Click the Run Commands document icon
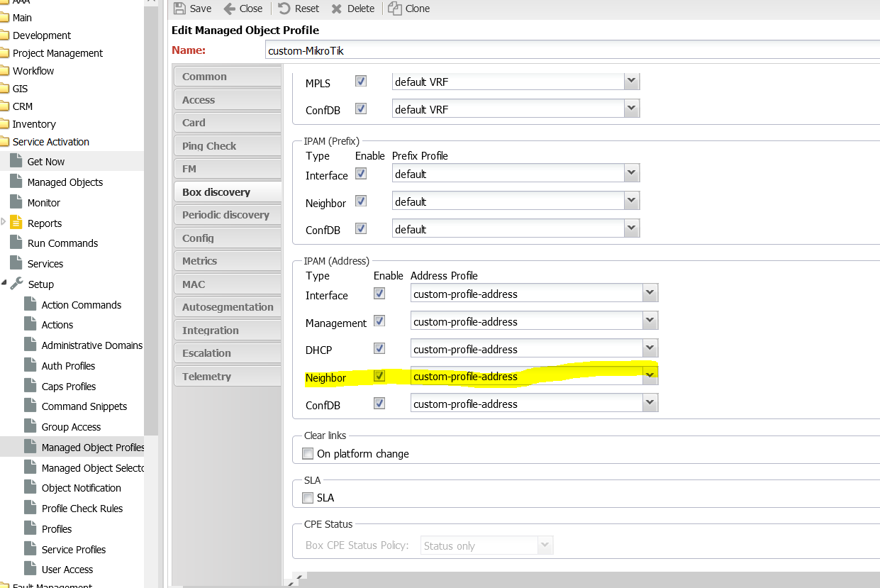Screen dimensions: 880x588 pos(16,243)
